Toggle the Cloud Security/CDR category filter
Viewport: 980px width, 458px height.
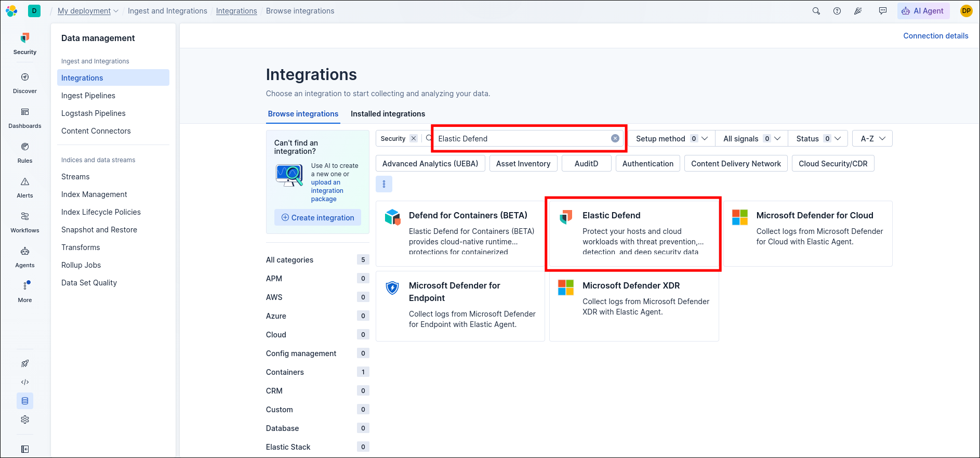833,164
